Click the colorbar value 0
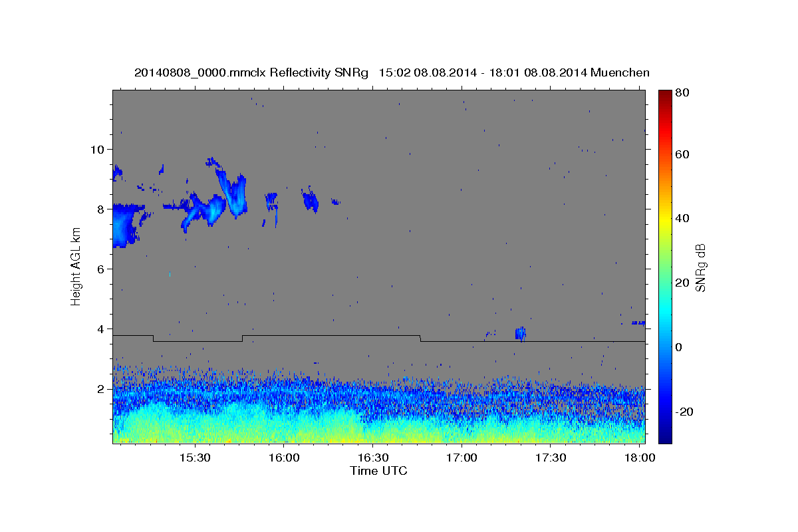Image resolution: width=798 pixels, height=532 pixels. (678, 346)
